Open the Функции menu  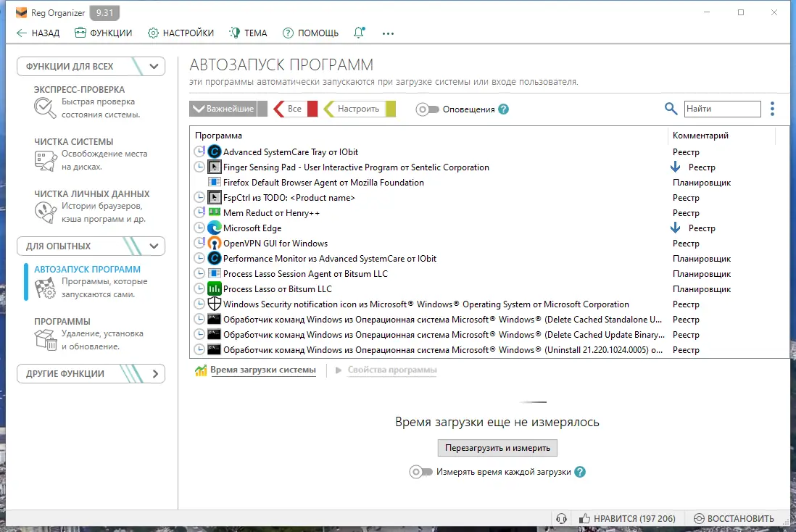pyautogui.click(x=103, y=33)
